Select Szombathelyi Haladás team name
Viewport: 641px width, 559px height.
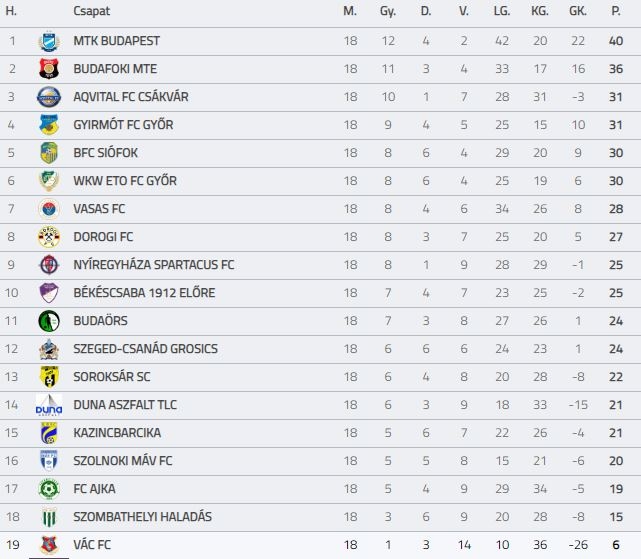click(143, 517)
